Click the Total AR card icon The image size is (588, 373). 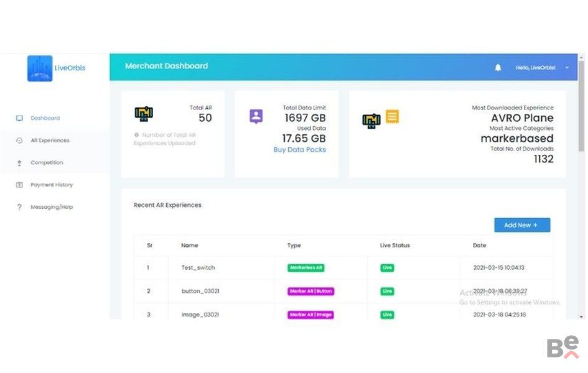tap(144, 114)
